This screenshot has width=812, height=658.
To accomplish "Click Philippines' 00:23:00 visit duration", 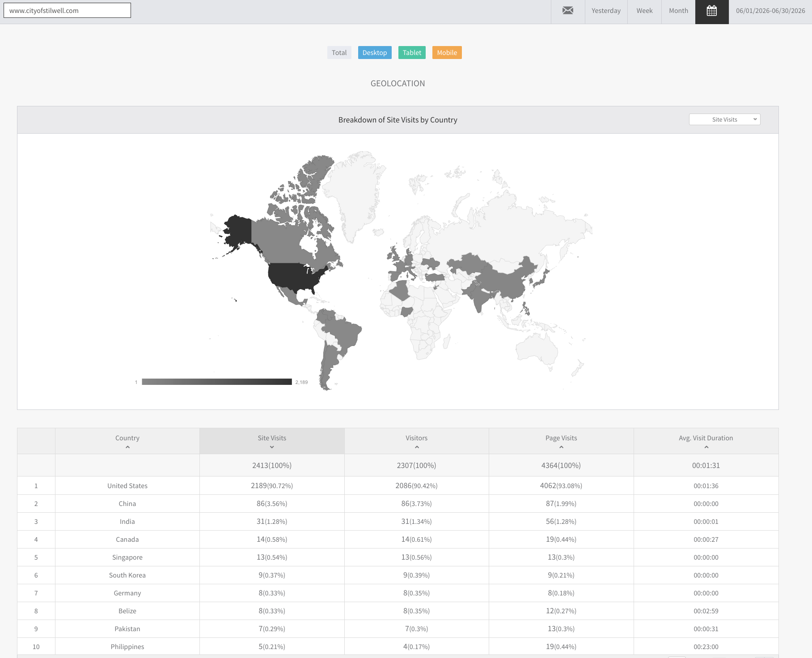I will [706, 647].
